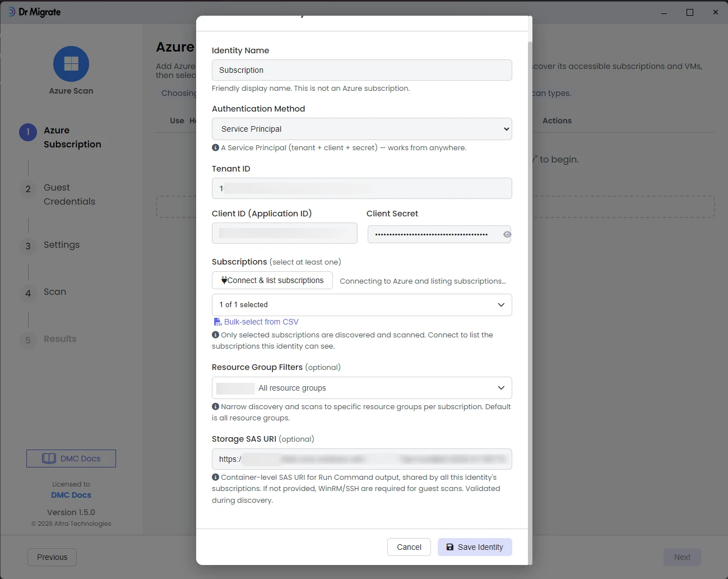Open step 5 Results

pyautogui.click(x=49, y=339)
